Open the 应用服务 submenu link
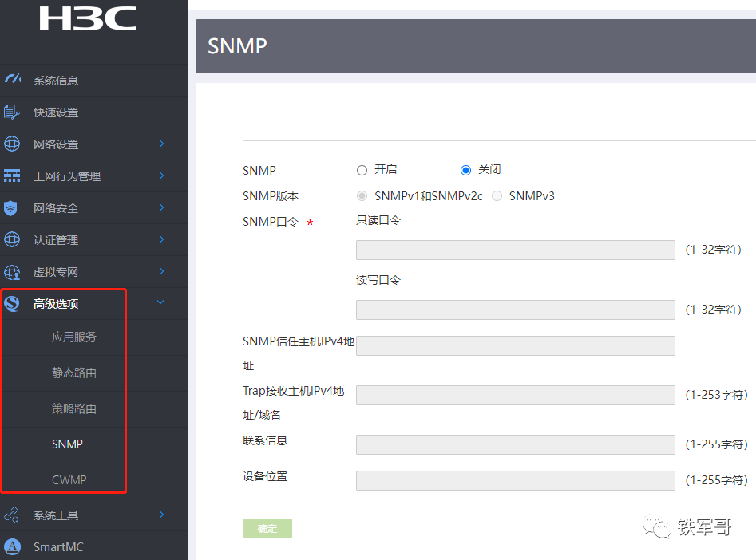The width and height of the screenshot is (756, 560). (x=74, y=337)
